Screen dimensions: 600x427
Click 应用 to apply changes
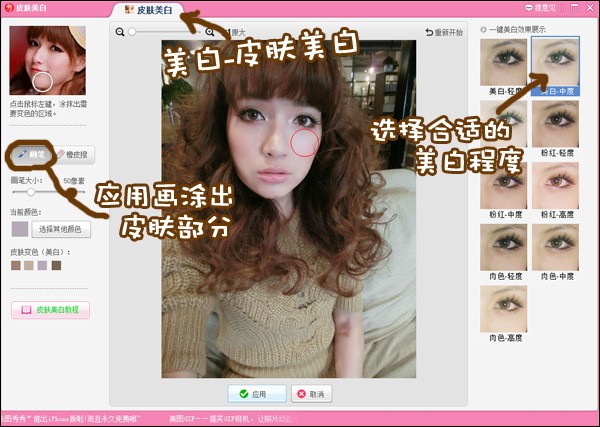257,394
